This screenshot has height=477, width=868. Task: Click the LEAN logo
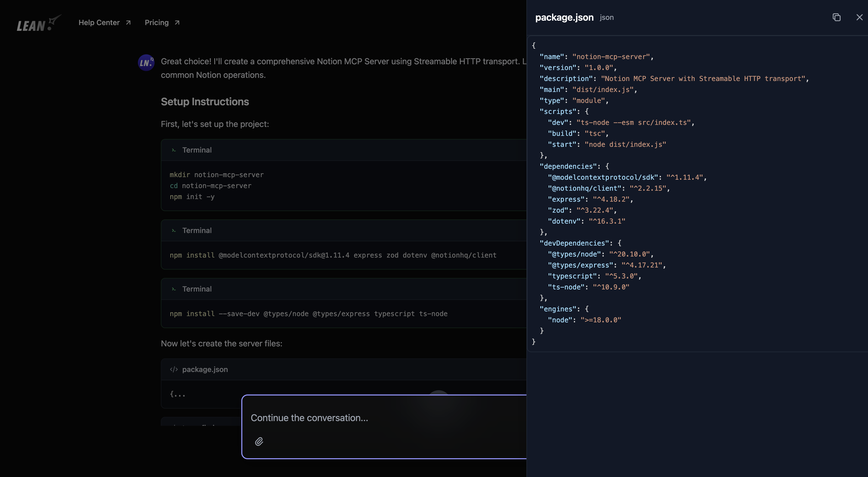pos(39,23)
